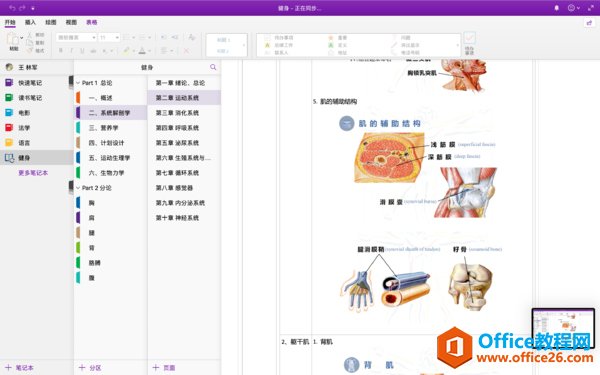Image resolution: width=600 pixels, height=375 pixels.
Task: Open the notifications bell
Action: (557, 8)
